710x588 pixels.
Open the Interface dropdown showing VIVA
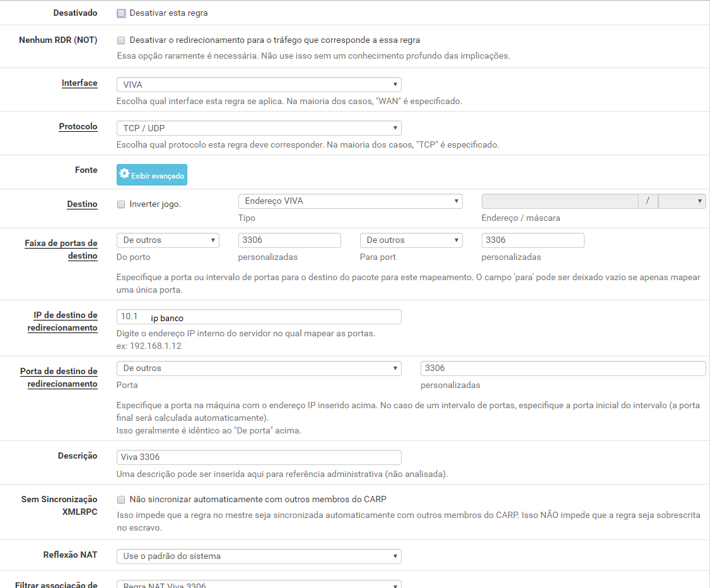point(259,85)
